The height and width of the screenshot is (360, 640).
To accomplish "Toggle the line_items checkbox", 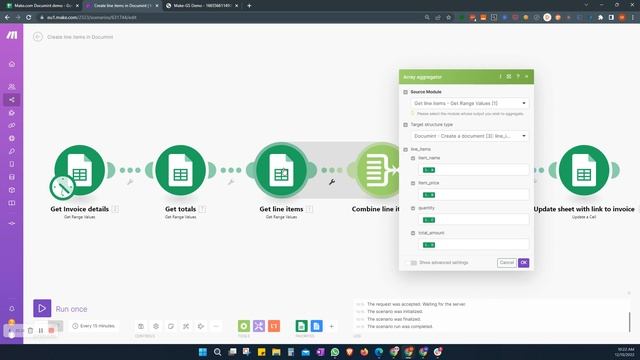I will [x=405, y=149].
